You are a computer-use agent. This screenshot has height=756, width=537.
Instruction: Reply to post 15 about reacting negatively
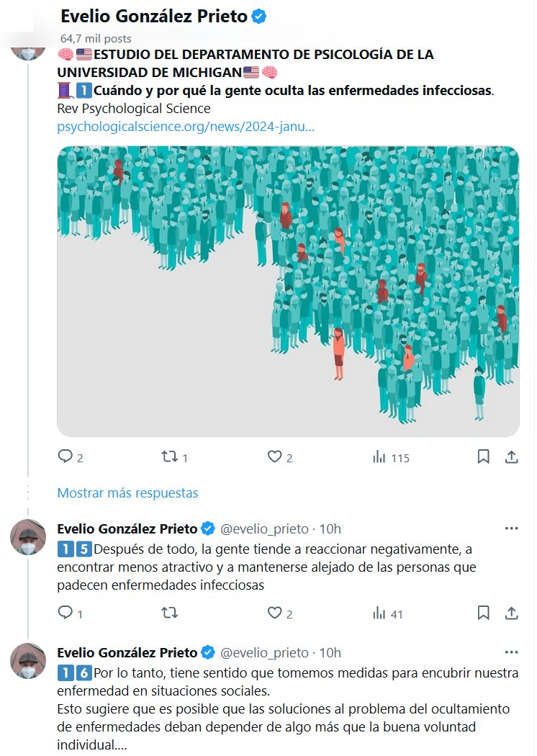[66, 613]
